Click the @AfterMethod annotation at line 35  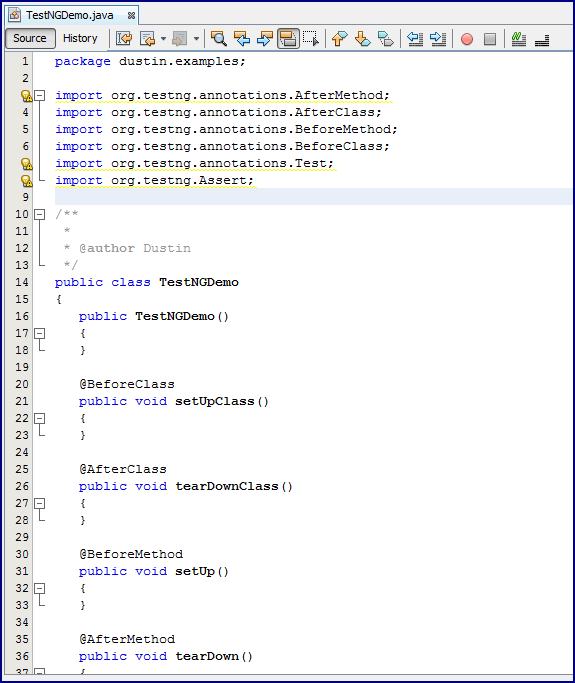[x=127, y=639]
